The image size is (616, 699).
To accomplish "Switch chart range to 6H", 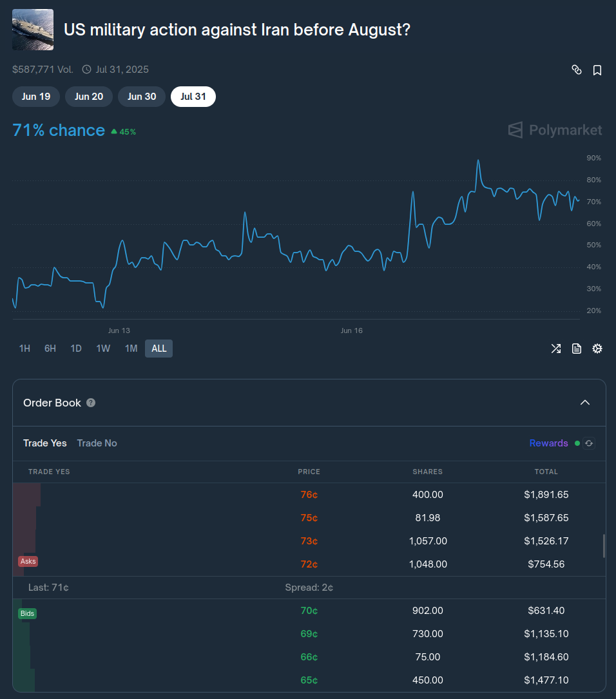I will pos(50,349).
